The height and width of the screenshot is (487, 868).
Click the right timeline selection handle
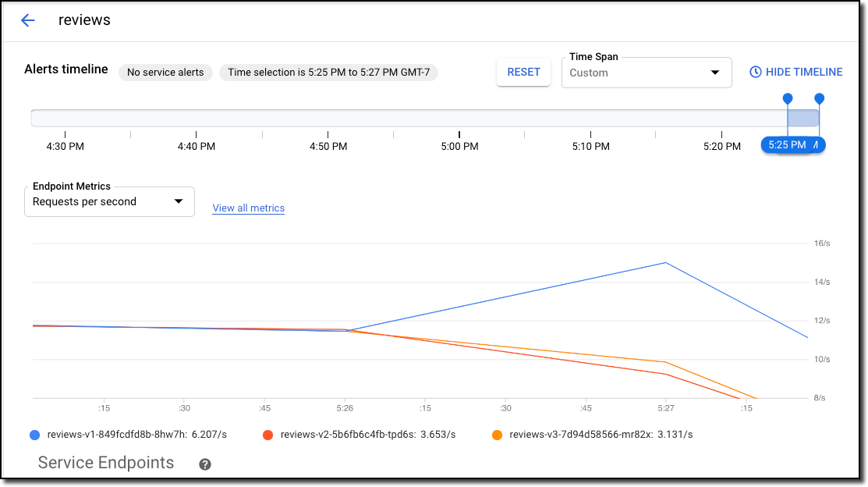[819, 98]
